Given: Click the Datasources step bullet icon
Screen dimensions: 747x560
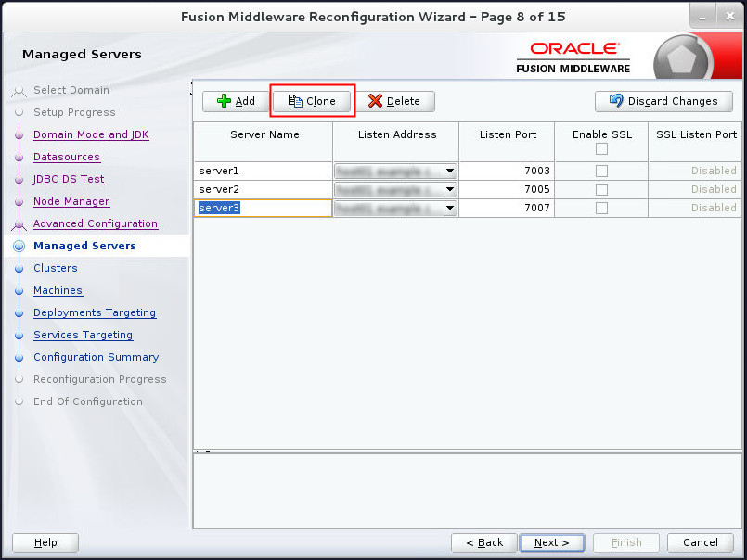Looking at the screenshot, I should [19, 157].
